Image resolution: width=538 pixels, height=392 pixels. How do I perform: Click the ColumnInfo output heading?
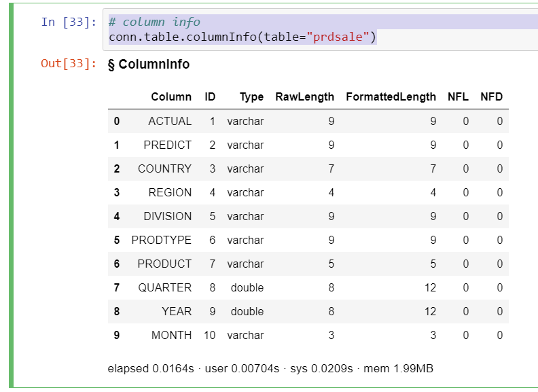click(149, 65)
